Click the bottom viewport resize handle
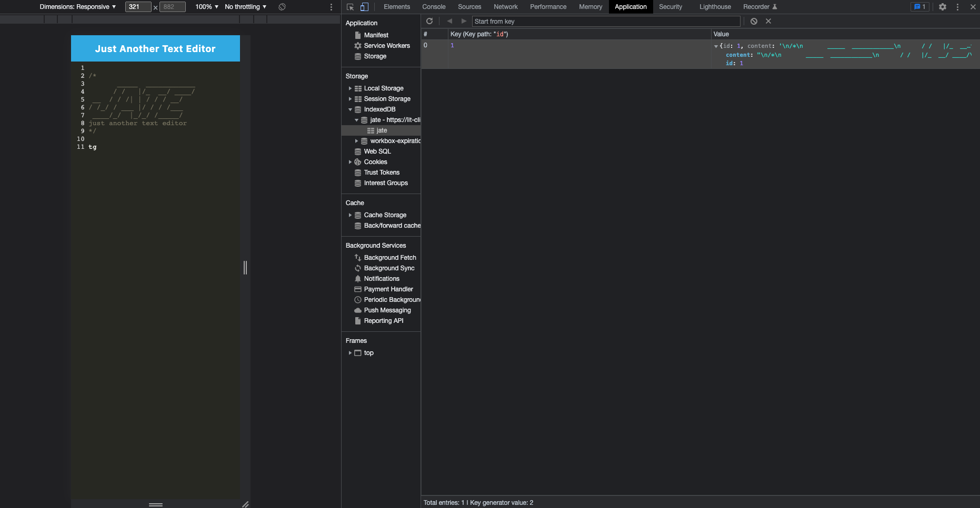This screenshot has height=508, width=980. click(156, 504)
